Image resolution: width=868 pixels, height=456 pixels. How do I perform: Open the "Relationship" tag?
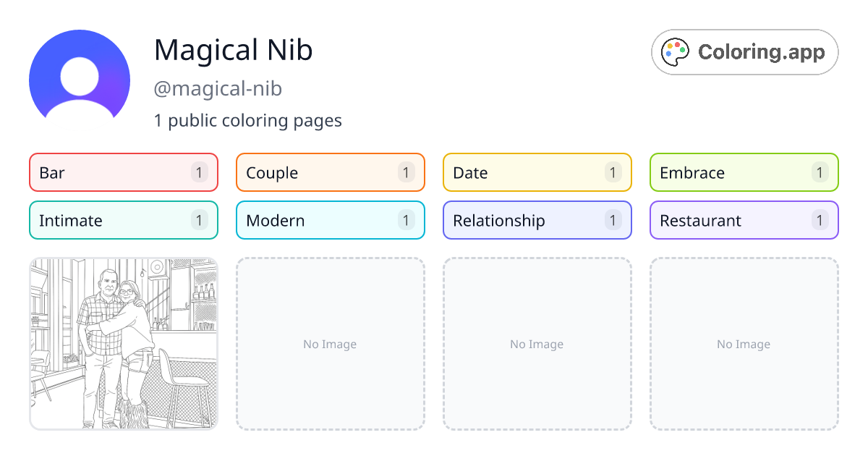point(537,220)
